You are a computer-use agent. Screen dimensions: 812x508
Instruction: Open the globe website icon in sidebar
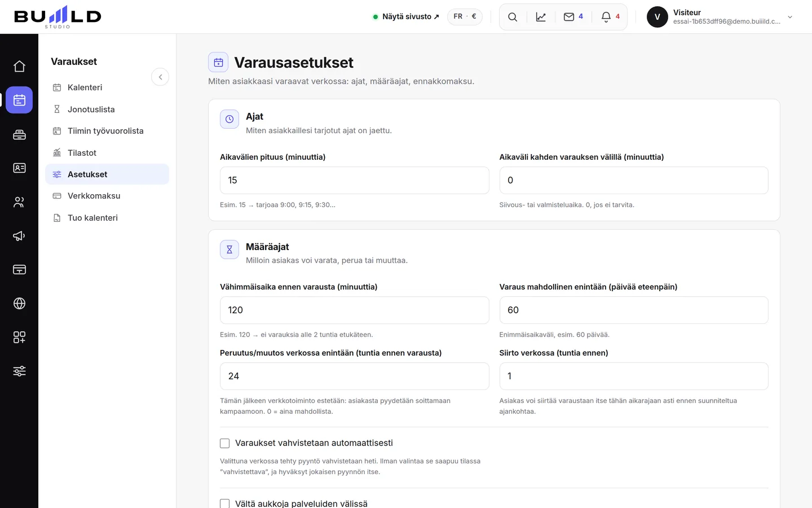click(19, 304)
